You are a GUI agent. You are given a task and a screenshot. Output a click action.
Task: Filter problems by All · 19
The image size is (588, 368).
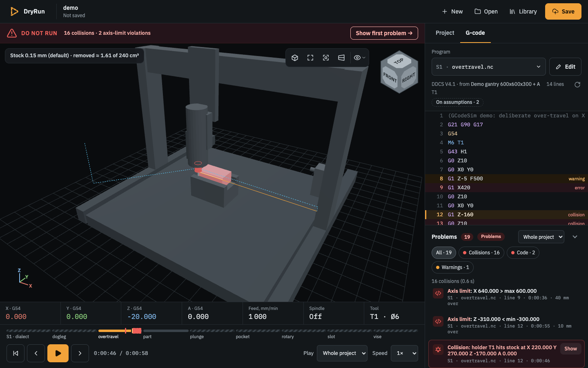[444, 253]
